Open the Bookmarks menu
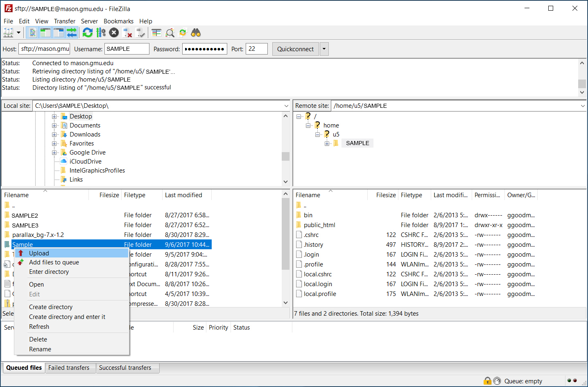588x387 pixels. 118,21
